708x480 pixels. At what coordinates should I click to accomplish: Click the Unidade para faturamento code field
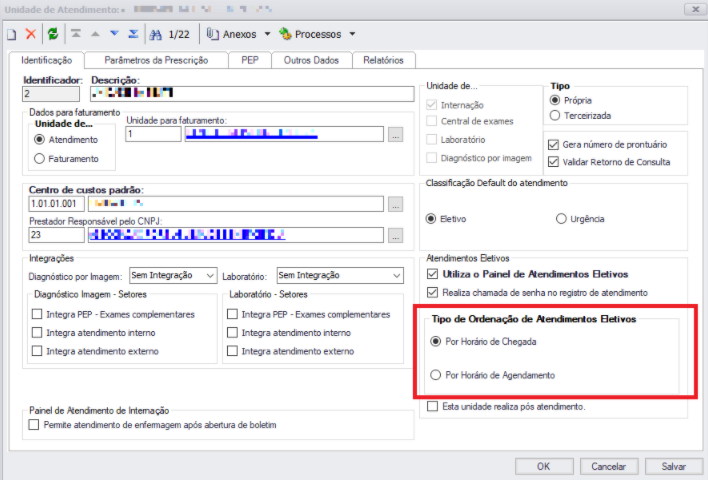153,135
